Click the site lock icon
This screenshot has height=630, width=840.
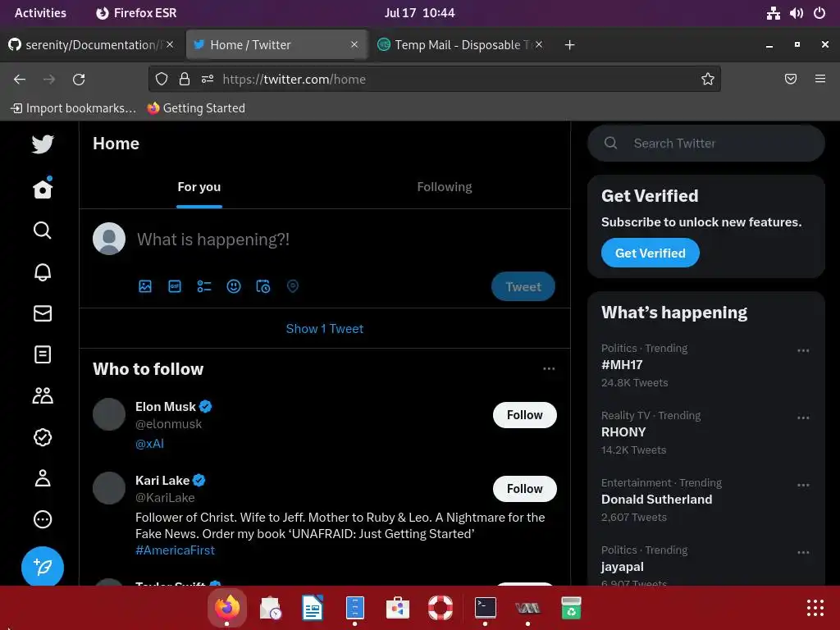point(185,80)
